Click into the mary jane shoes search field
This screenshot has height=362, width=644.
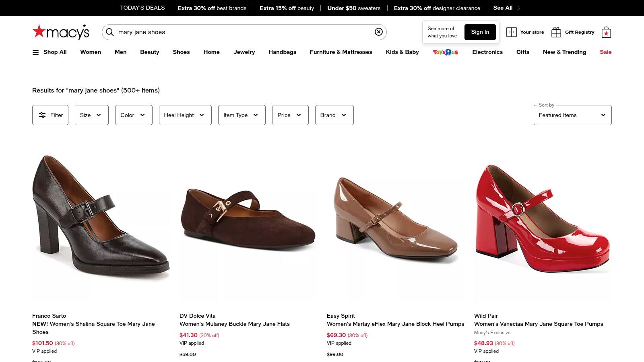pos(242,32)
